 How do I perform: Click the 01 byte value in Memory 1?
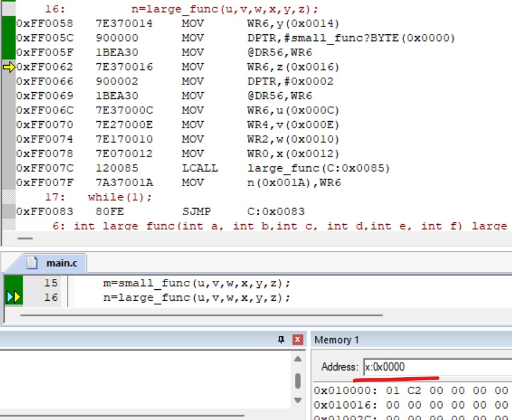pos(393,390)
